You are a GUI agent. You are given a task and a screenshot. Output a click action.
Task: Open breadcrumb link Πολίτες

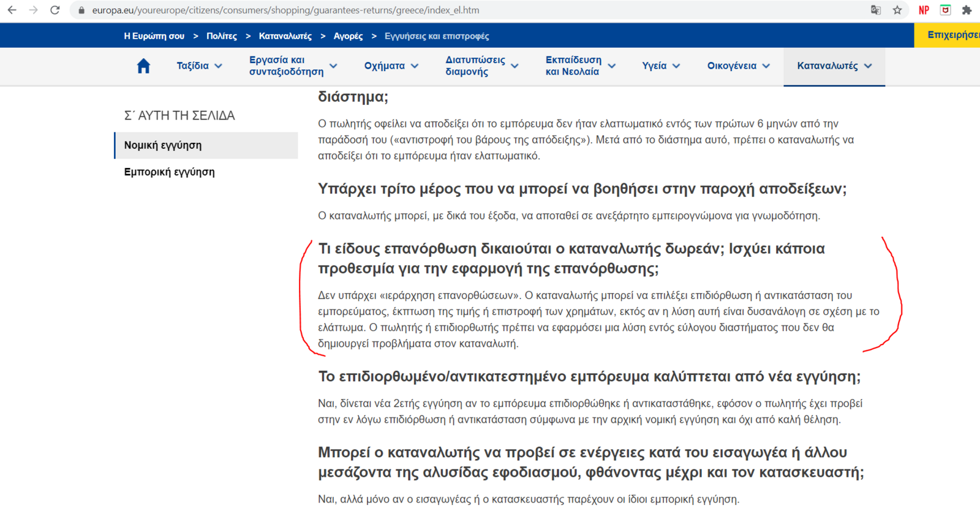click(x=222, y=36)
